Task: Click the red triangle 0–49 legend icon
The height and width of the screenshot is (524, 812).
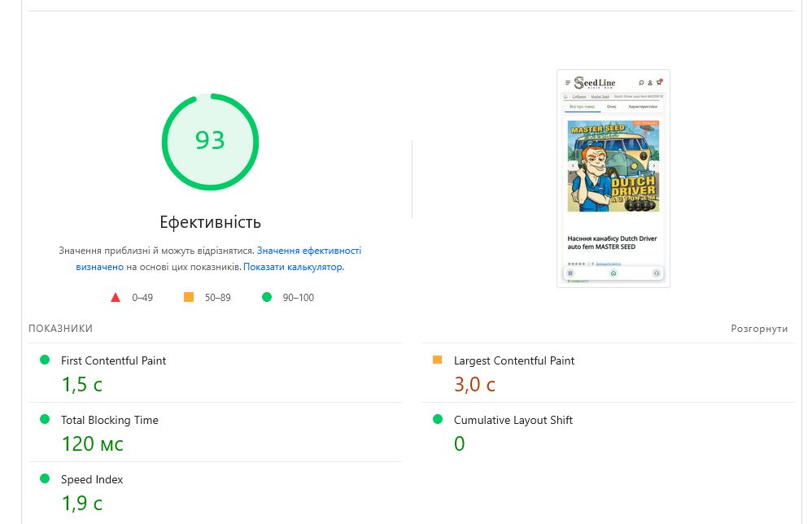Action: point(116,298)
